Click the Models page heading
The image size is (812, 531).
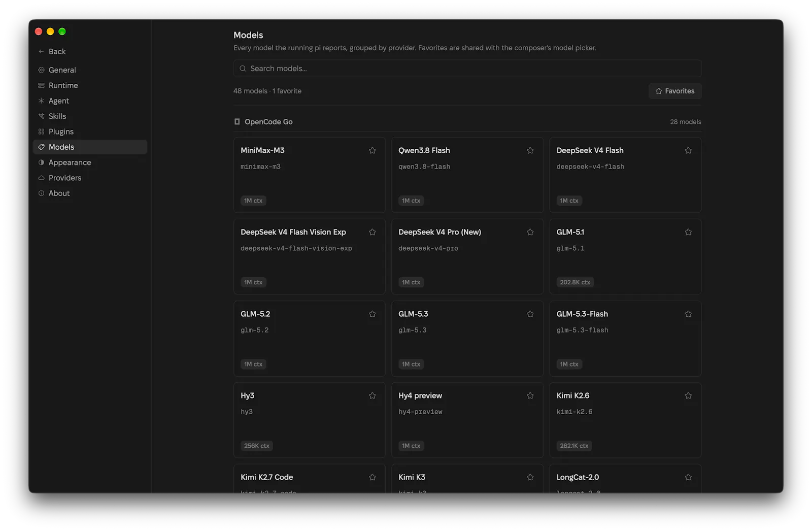click(248, 35)
